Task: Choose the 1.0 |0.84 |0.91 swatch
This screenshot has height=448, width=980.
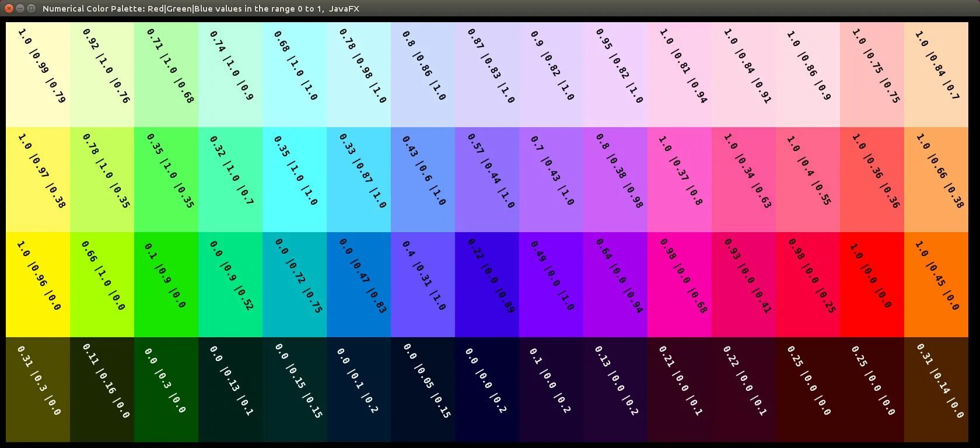Action: point(744,75)
